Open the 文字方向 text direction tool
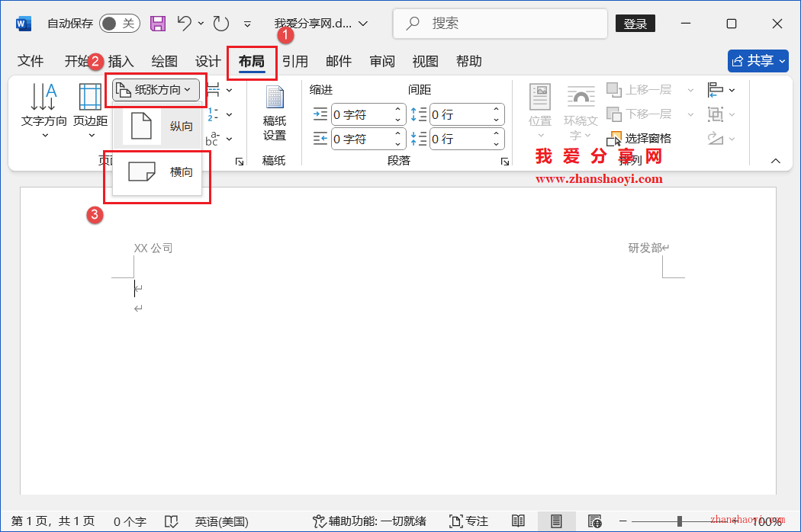This screenshot has height=532, width=801. 44,111
